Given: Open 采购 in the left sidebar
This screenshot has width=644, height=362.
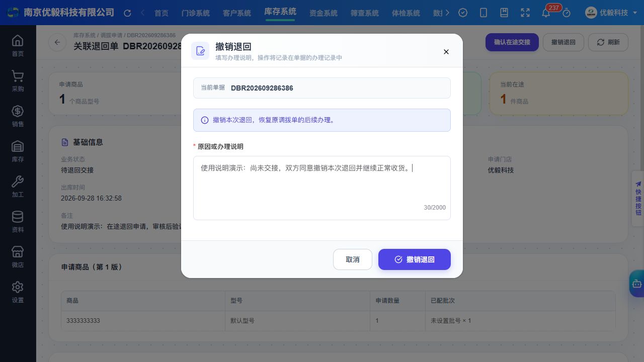Looking at the screenshot, I should coord(18,81).
